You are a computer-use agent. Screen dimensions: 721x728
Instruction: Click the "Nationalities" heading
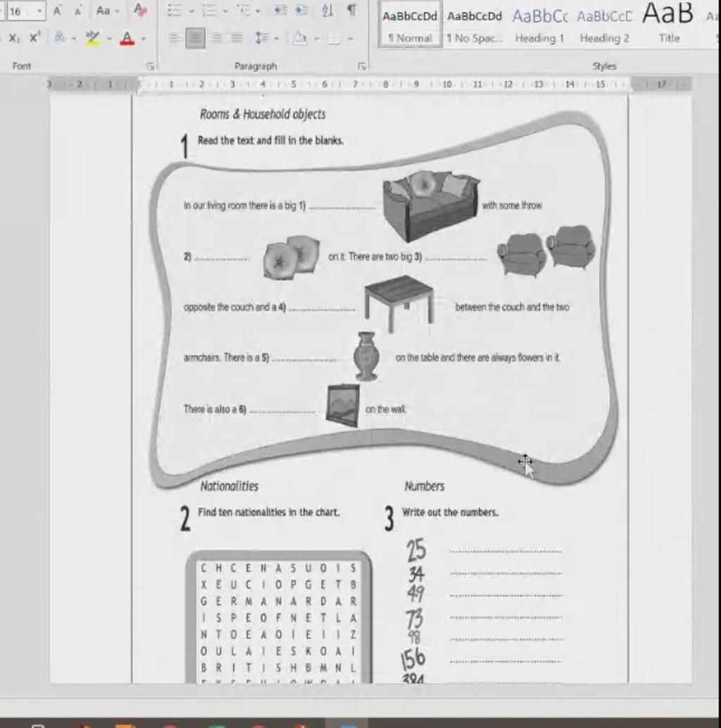(230, 486)
